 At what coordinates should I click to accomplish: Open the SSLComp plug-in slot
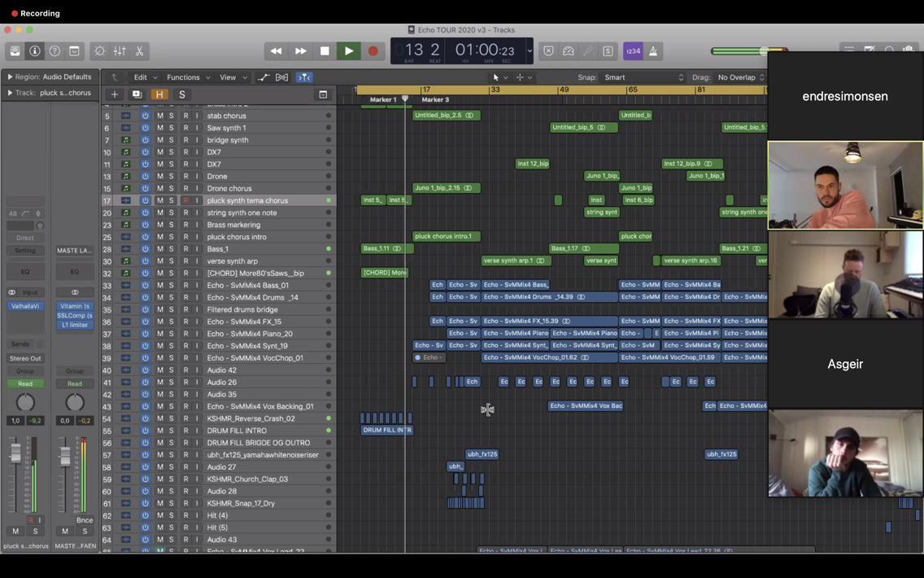75,316
